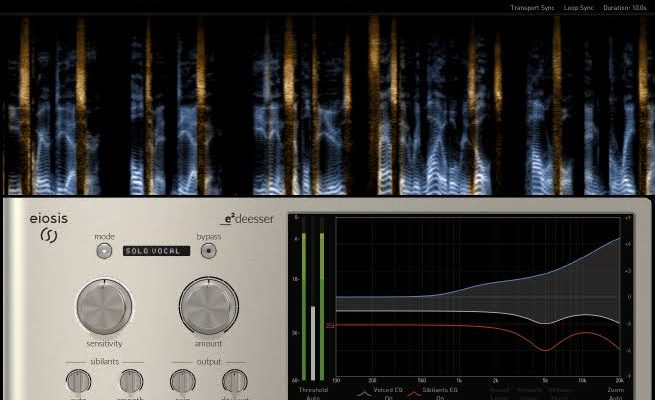Click the rightmost output section knob
Screen dimensions: 655x400
pyautogui.click(x=234, y=381)
